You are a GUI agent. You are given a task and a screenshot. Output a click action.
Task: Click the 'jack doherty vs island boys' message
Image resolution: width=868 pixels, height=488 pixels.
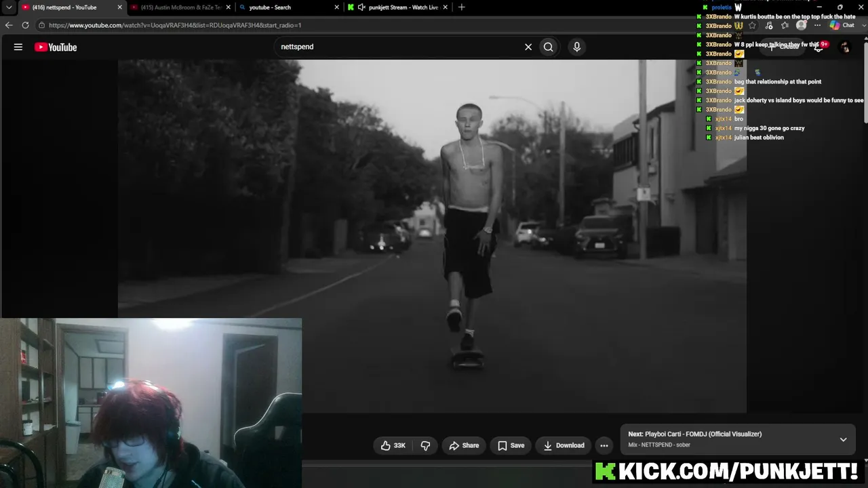click(799, 100)
